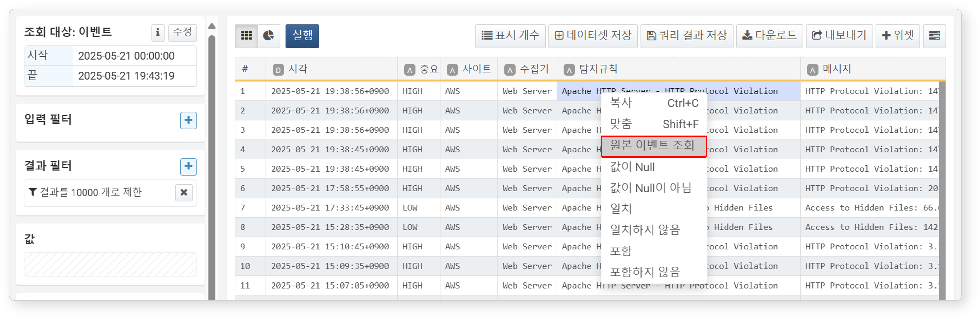Click row 4 HIGH severity cell
This screenshot has height=319, width=980.
(419, 149)
